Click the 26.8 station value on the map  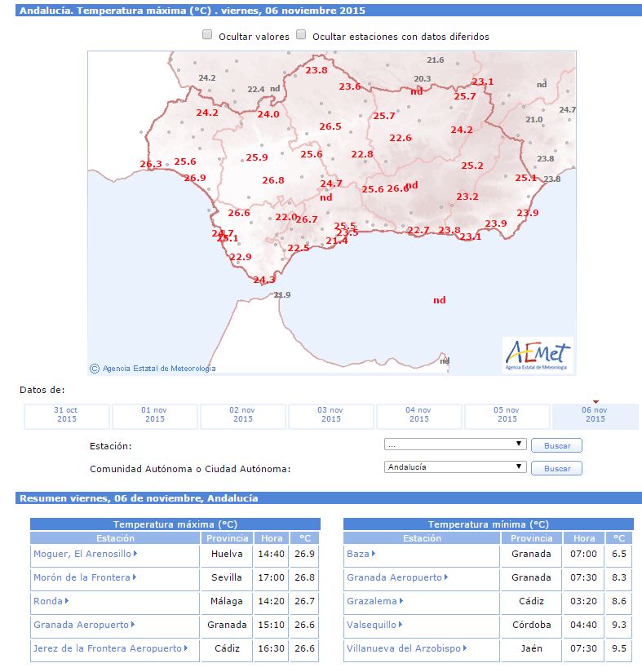pos(273,180)
